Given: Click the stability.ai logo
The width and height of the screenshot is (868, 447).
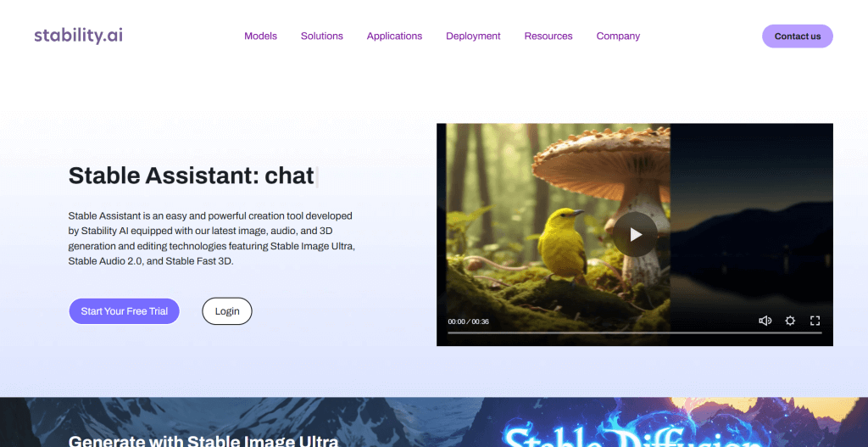Looking at the screenshot, I should [x=78, y=36].
